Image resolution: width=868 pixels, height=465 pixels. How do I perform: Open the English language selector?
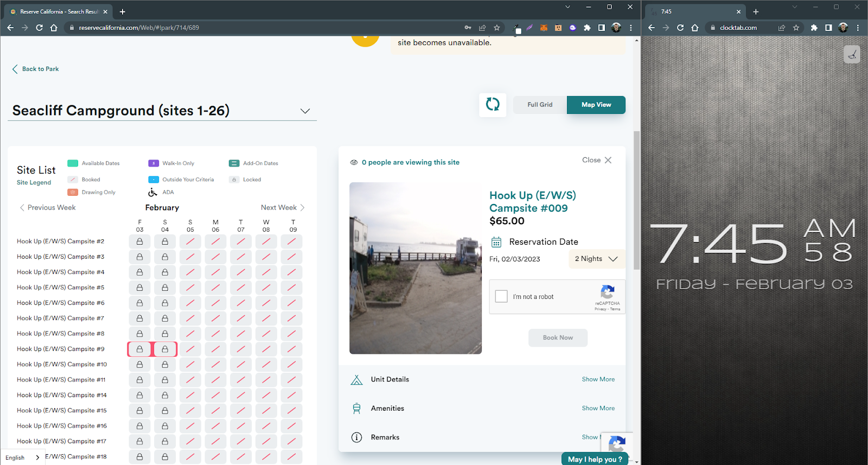click(x=22, y=457)
